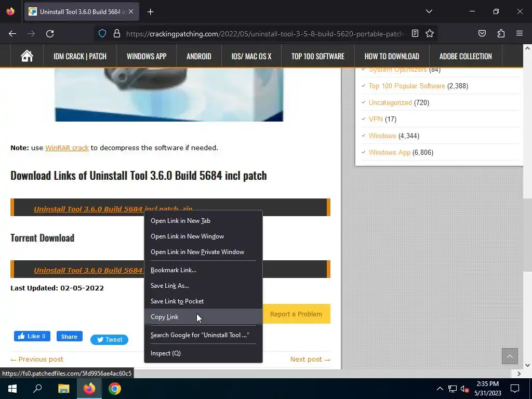
Task: Bookmark this page with star icon
Action: (x=430, y=33)
